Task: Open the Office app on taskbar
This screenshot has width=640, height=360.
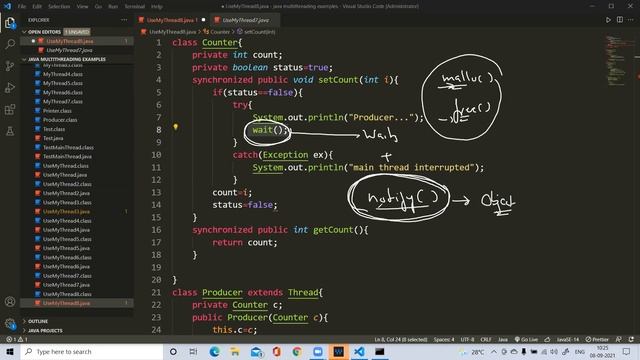Action: pyautogui.click(x=277, y=351)
